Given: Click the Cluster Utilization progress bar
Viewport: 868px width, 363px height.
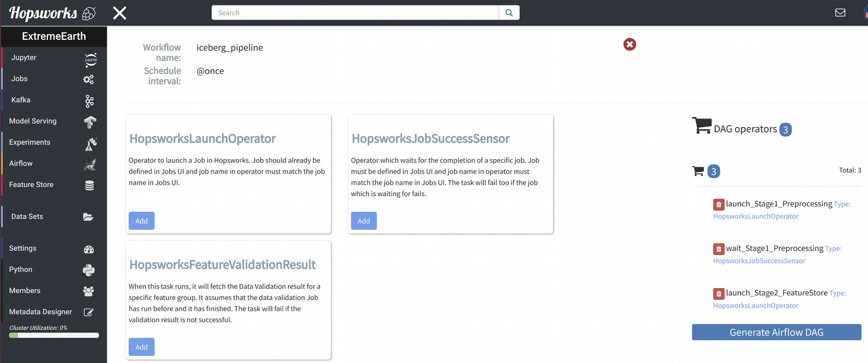Looking at the screenshot, I should (x=54, y=335).
